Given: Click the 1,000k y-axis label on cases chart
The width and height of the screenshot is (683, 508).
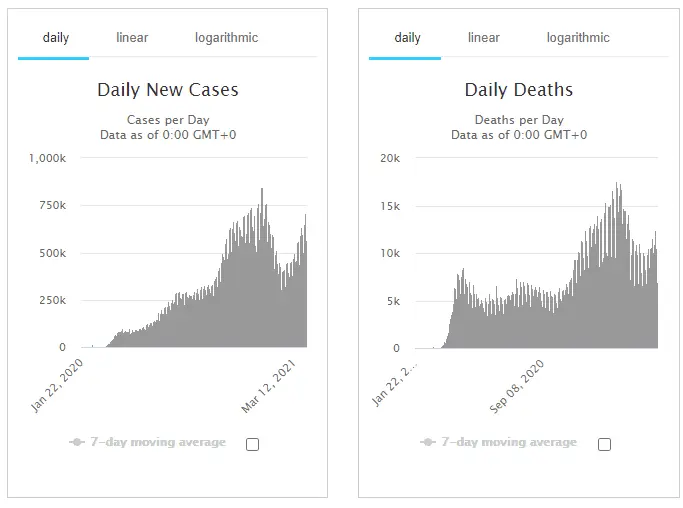Looking at the screenshot, I should click(47, 158).
